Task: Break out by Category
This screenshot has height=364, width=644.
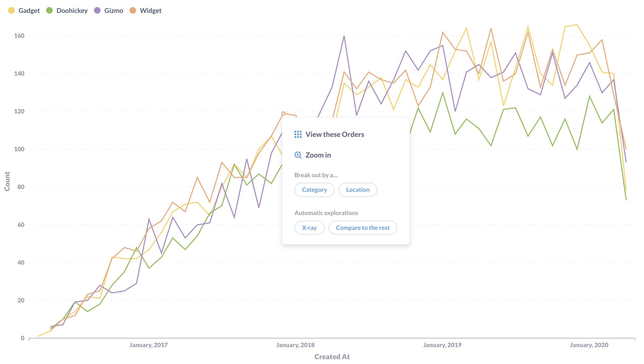Action: 314,190
